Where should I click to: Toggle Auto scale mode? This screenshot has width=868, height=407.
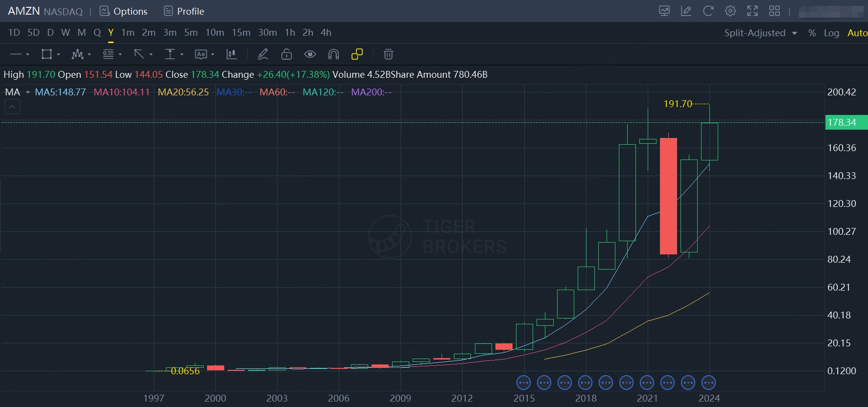(857, 33)
